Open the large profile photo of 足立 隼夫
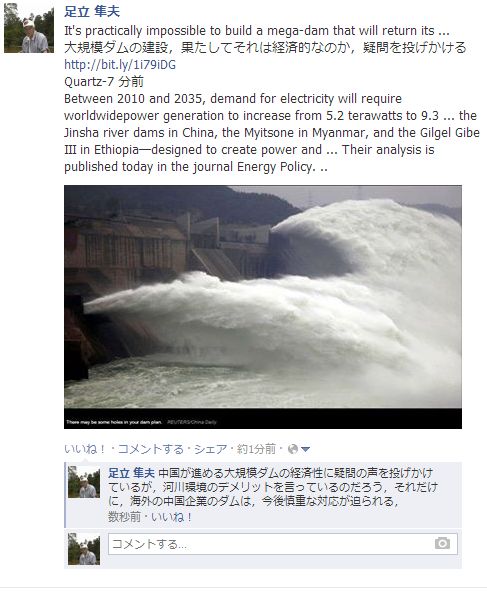The height and width of the screenshot is (593, 487). [29, 28]
